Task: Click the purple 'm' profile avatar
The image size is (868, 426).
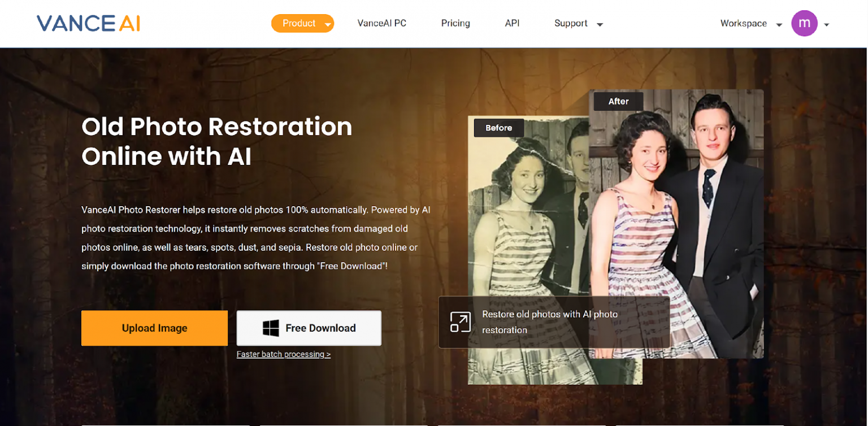Action: coord(805,23)
